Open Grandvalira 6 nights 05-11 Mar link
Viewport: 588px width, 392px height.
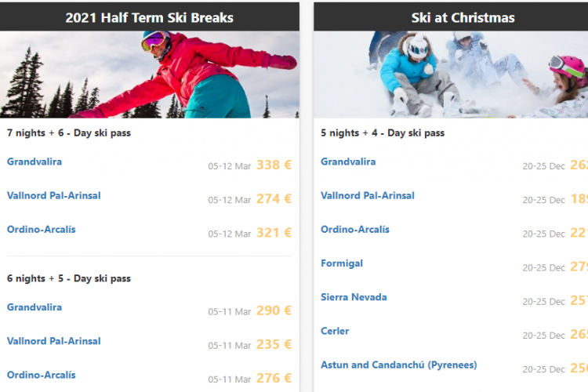click(34, 307)
